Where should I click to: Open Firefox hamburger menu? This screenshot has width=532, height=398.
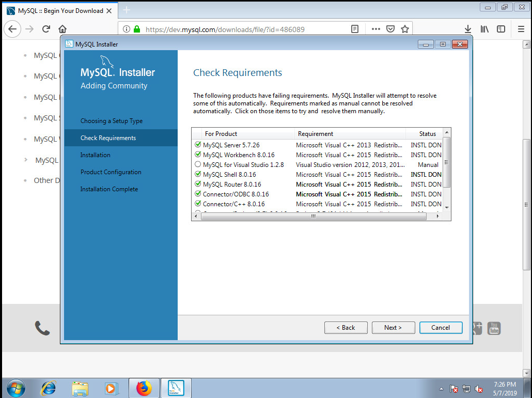521,29
